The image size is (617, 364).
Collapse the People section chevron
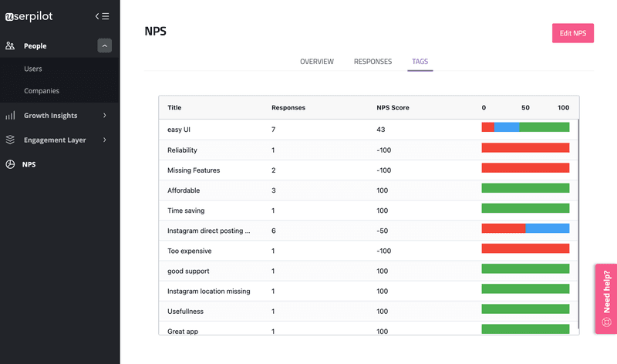pos(104,46)
